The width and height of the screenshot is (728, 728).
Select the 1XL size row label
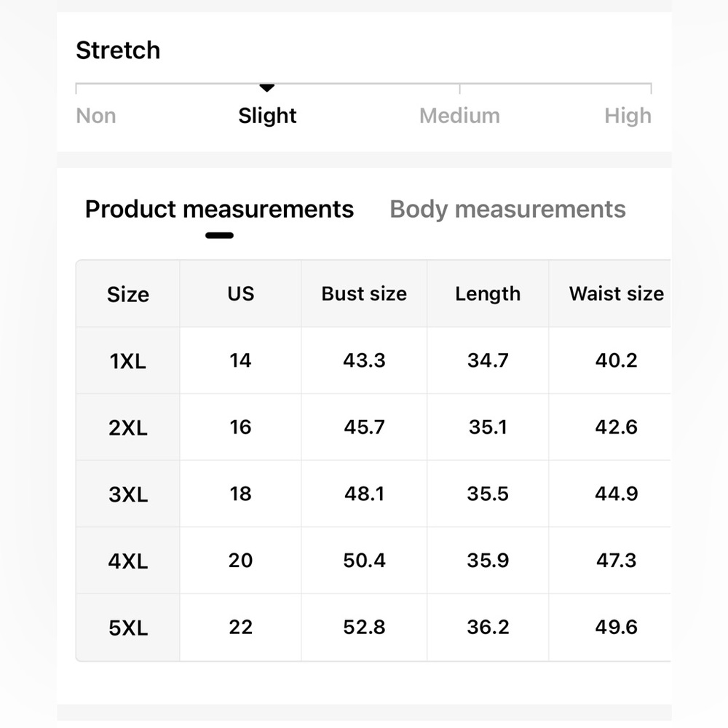point(128,361)
